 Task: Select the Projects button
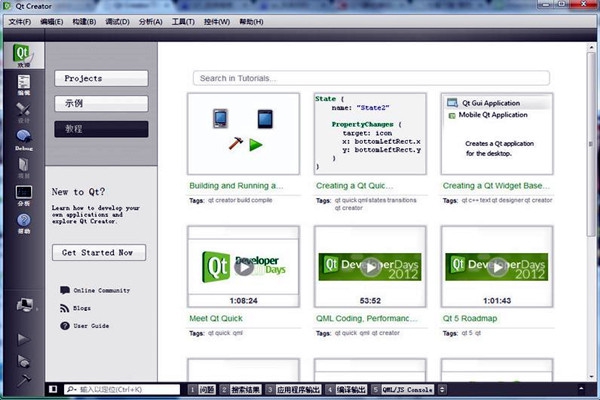coord(101,78)
